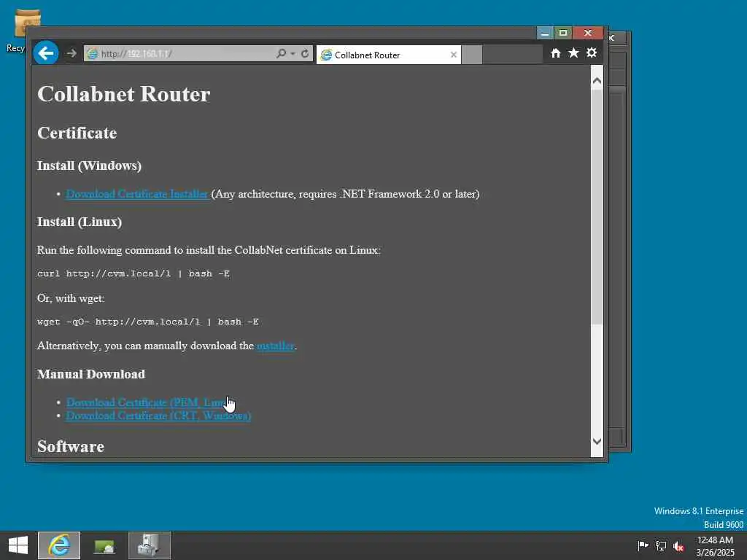Focus the http://192.168.1.1/ address field
The width and height of the screenshot is (747, 560).
point(179,53)
